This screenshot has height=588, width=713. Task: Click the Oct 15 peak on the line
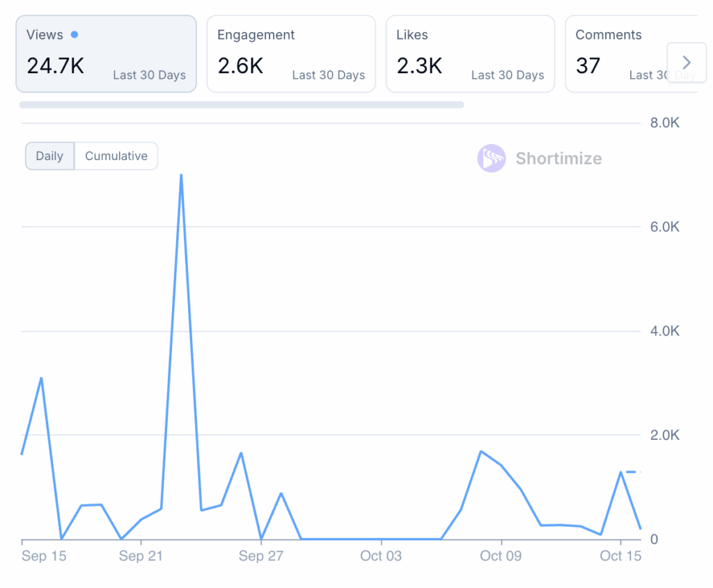[x=620, y=472]
